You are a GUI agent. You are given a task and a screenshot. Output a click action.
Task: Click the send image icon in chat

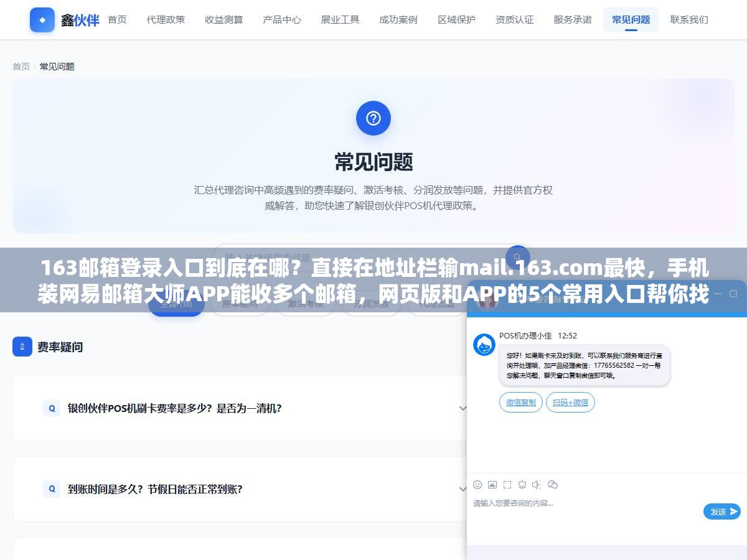[492, 485]
